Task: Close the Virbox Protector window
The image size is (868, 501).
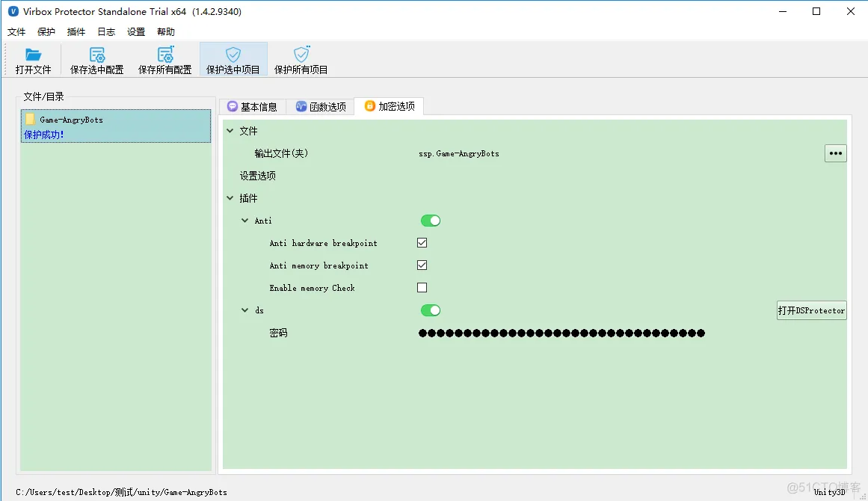Action: click(x=851, y=12)
